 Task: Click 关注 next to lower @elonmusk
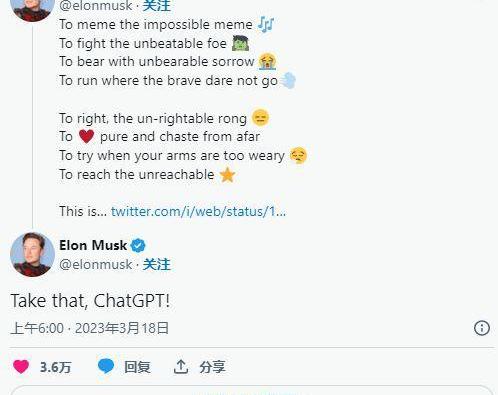click(x=156, y=265)
